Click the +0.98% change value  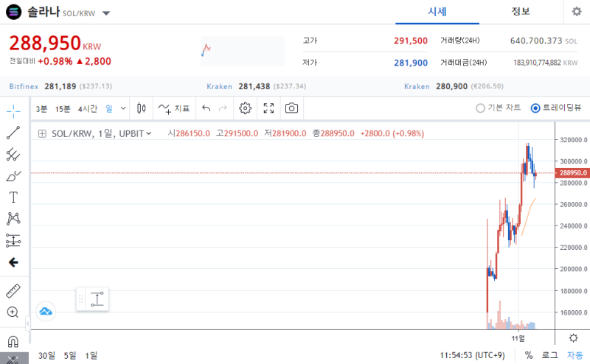tap(55, 61)
